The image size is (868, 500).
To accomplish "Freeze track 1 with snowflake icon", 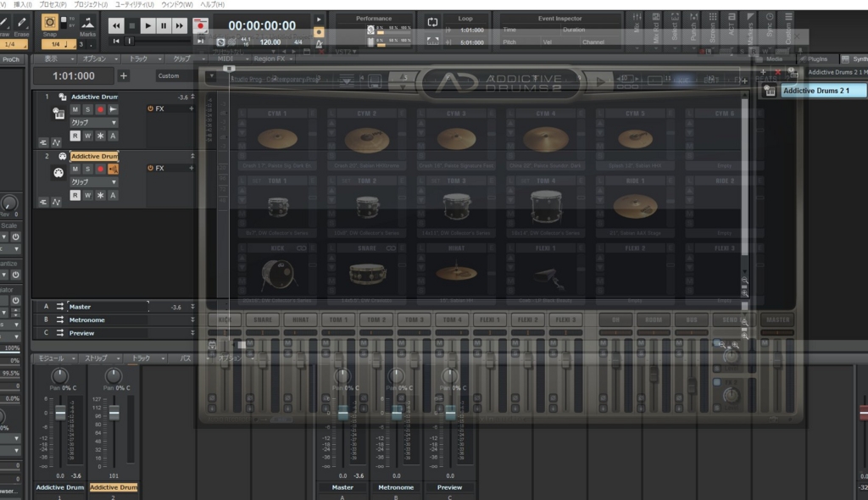I will (x=100, y=136).
